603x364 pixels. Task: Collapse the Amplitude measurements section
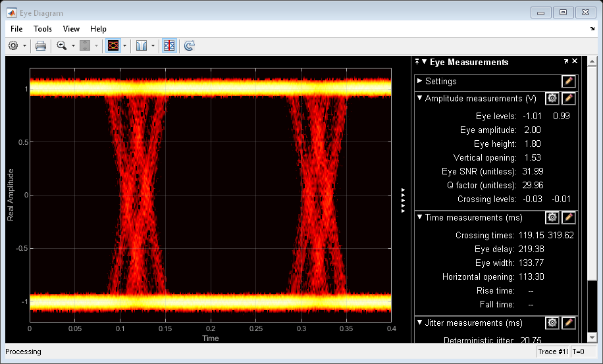(x=420, y=98)
